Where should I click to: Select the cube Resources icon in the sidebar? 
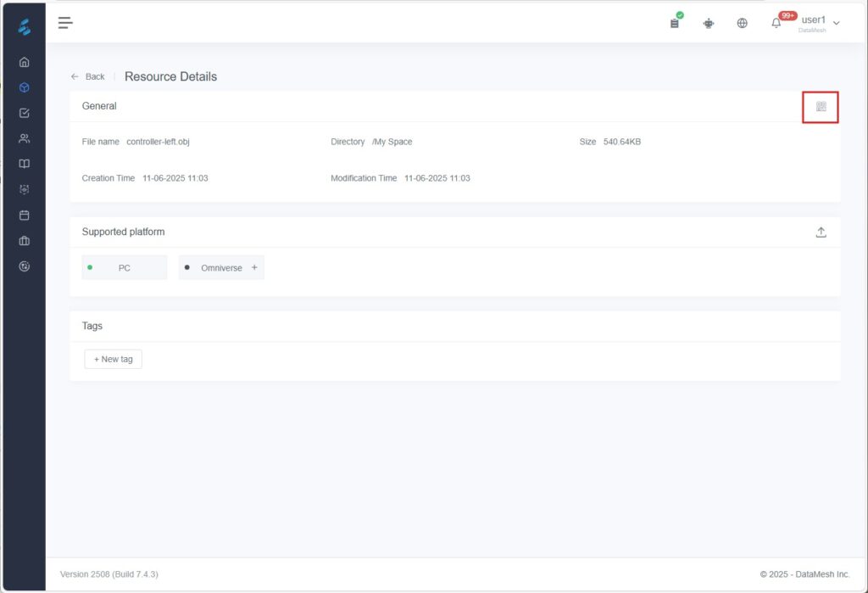[25, 87]
